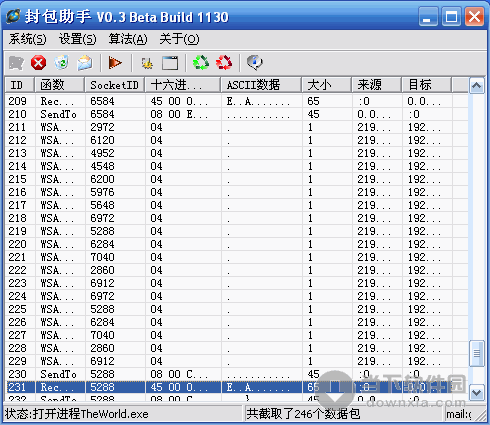Click the red X stop icon
Screen dimensions: 490x425
(39, 63)
